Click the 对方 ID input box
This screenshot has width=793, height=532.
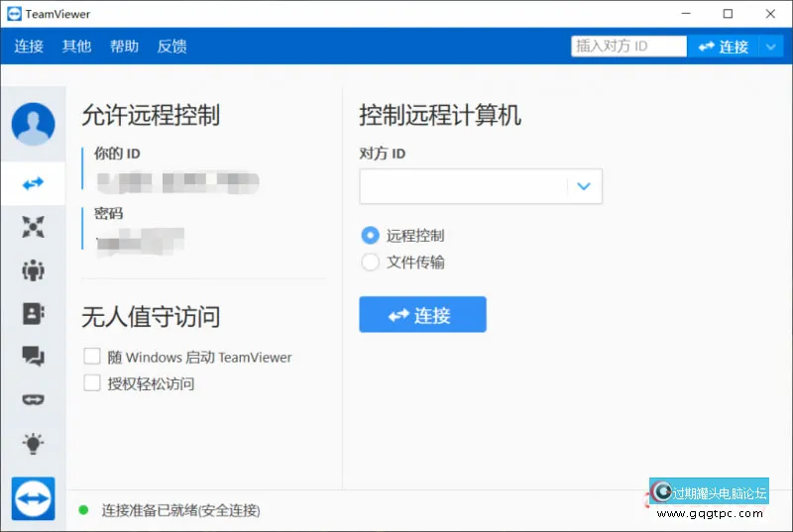point(464,186)
